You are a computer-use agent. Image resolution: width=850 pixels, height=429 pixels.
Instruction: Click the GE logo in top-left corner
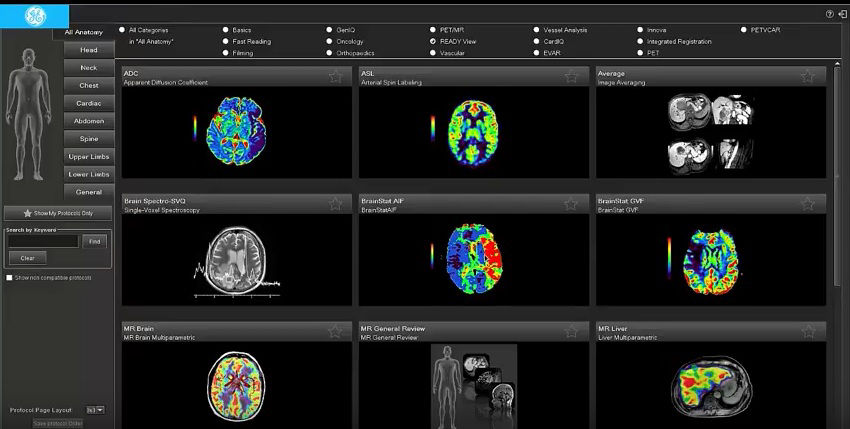[x=35, y=17]
